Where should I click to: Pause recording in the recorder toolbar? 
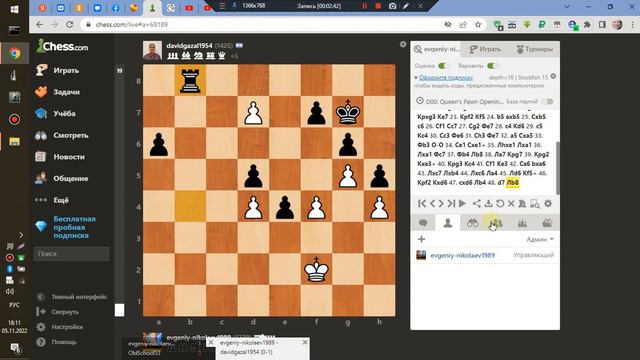click(364, 6)
